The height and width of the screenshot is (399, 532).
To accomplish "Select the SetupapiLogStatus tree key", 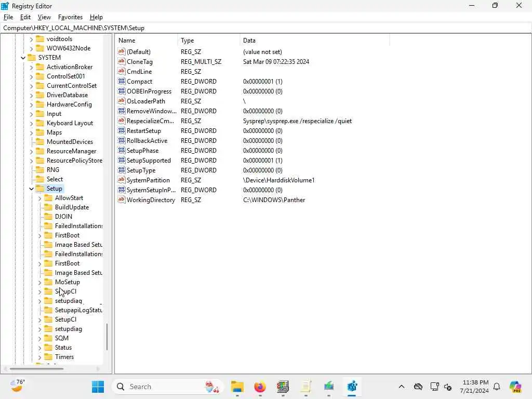I will [78, 310].
